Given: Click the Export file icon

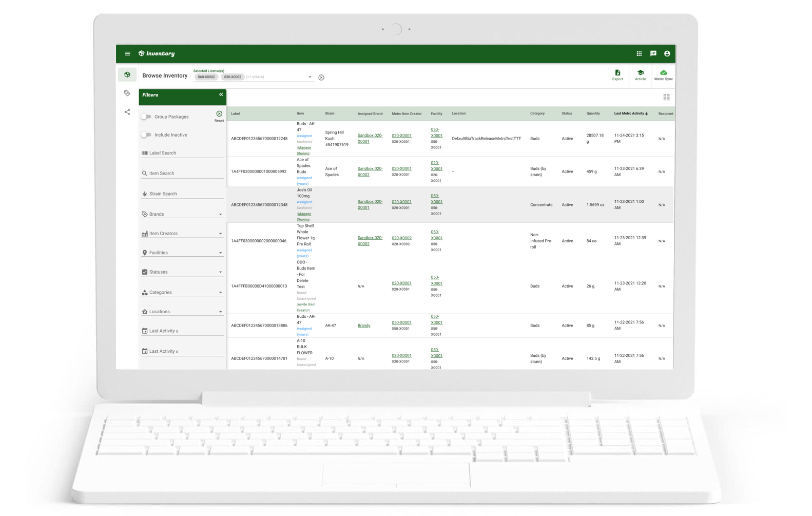Looking at the screenshot, I should click(x=617, y=75).
